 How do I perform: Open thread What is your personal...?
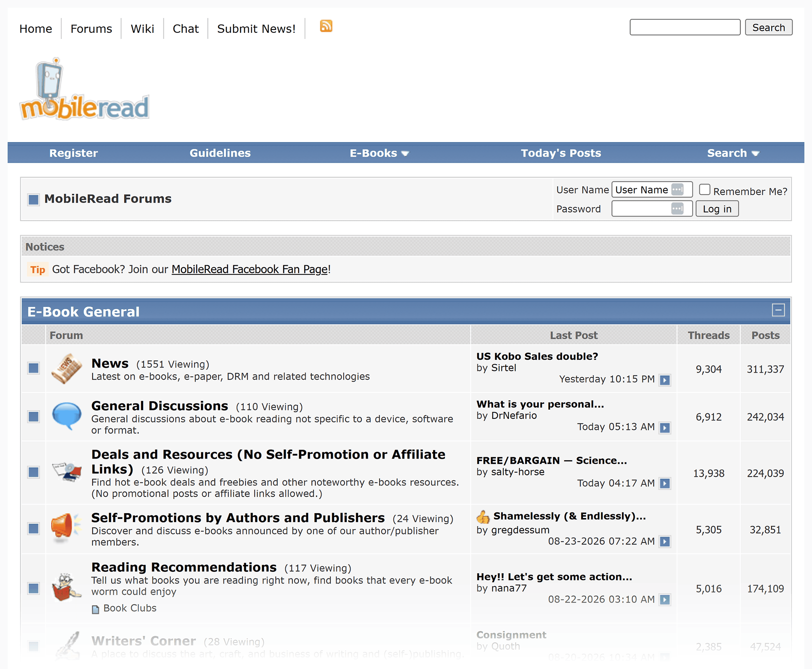(540, 404)
